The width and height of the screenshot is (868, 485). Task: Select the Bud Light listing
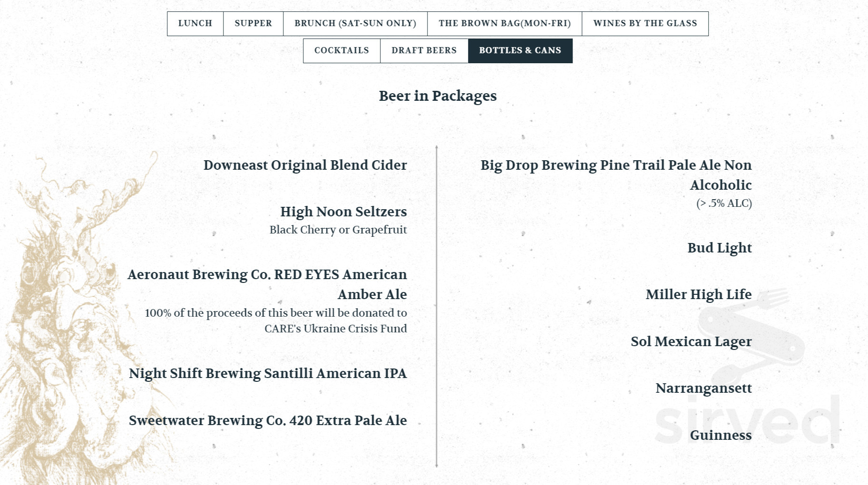720,248
